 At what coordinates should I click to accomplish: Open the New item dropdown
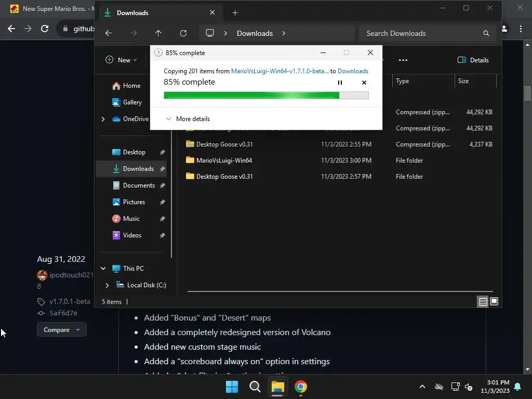pyautogui.click(x=121, y=60)
